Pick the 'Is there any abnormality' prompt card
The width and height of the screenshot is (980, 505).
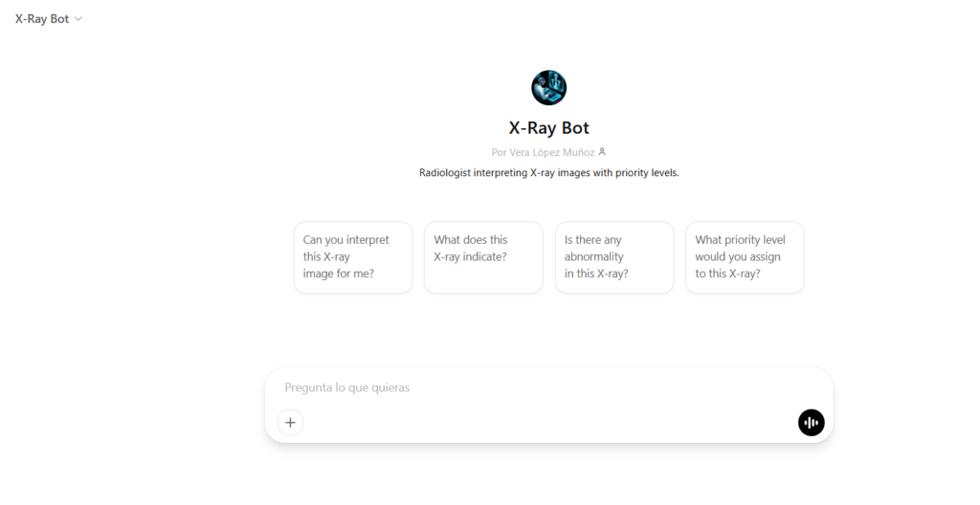(x=614, y=257)
